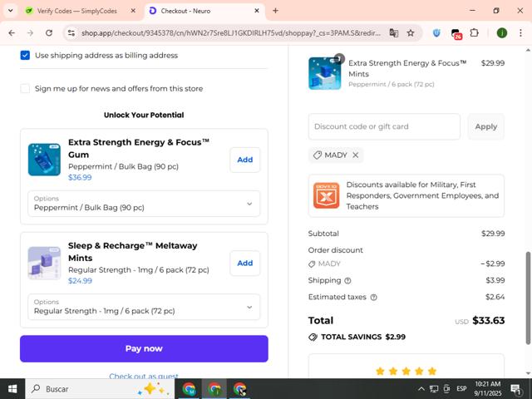Click Energy & Focus Gum product thumbnail

pos(44,160)
